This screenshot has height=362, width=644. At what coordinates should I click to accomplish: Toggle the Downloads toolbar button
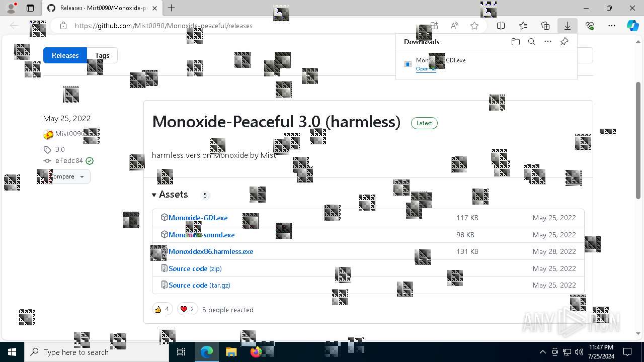(568, 26)
